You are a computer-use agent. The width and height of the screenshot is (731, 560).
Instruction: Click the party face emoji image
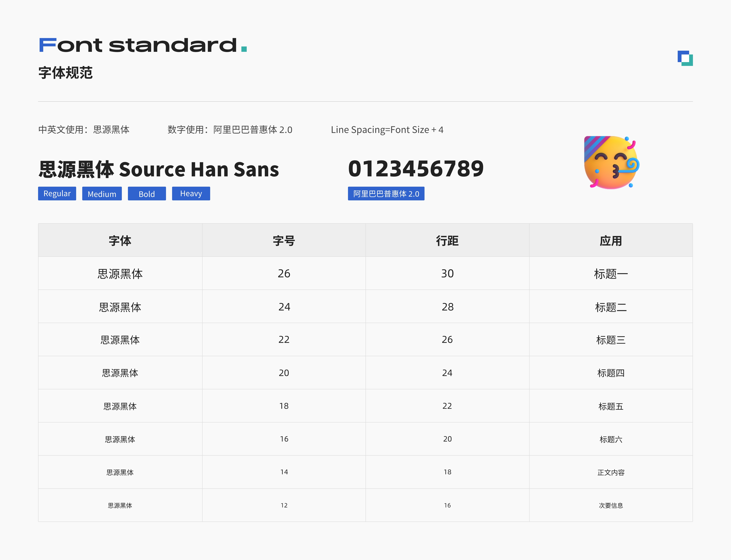612,162
